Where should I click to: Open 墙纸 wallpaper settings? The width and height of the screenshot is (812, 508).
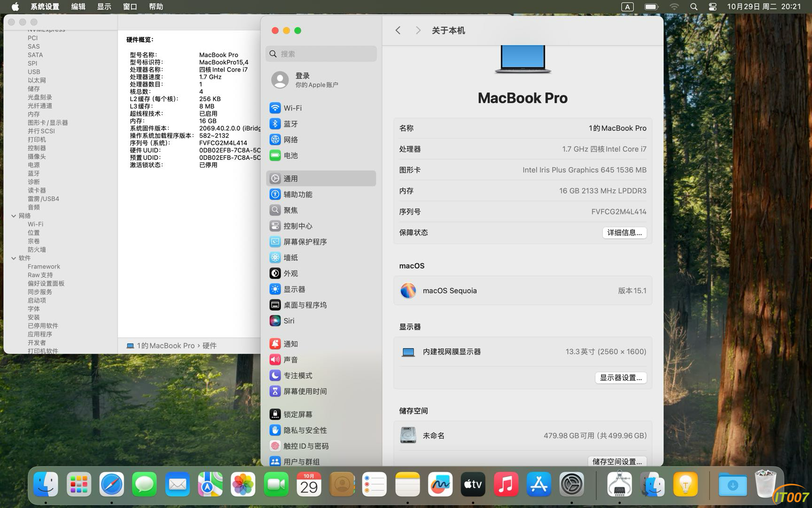click(x=321, y=257)
